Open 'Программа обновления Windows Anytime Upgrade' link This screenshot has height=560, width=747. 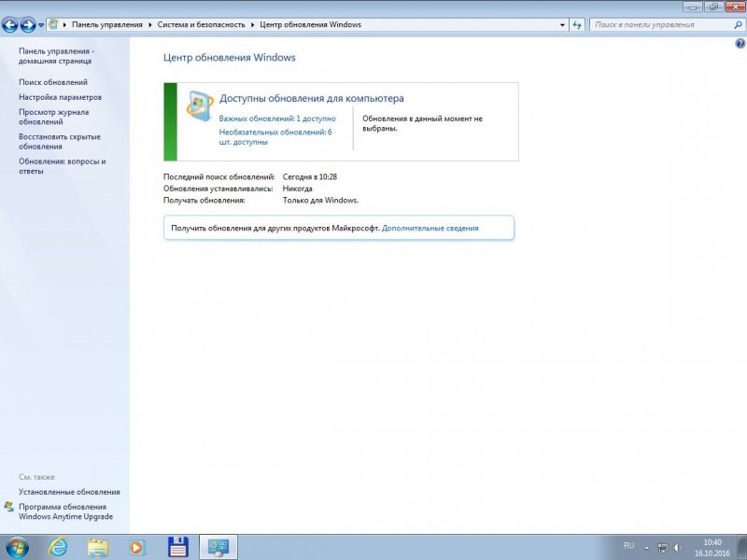[x=65, y=511]
